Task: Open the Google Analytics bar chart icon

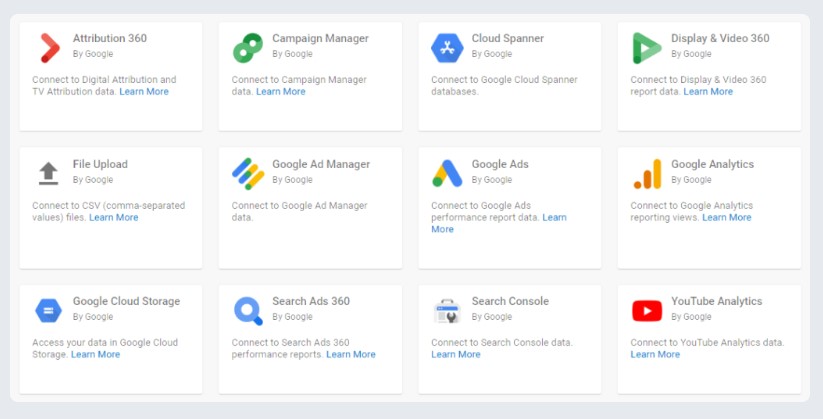Action: pyautogui.click(x=647, y=173)
